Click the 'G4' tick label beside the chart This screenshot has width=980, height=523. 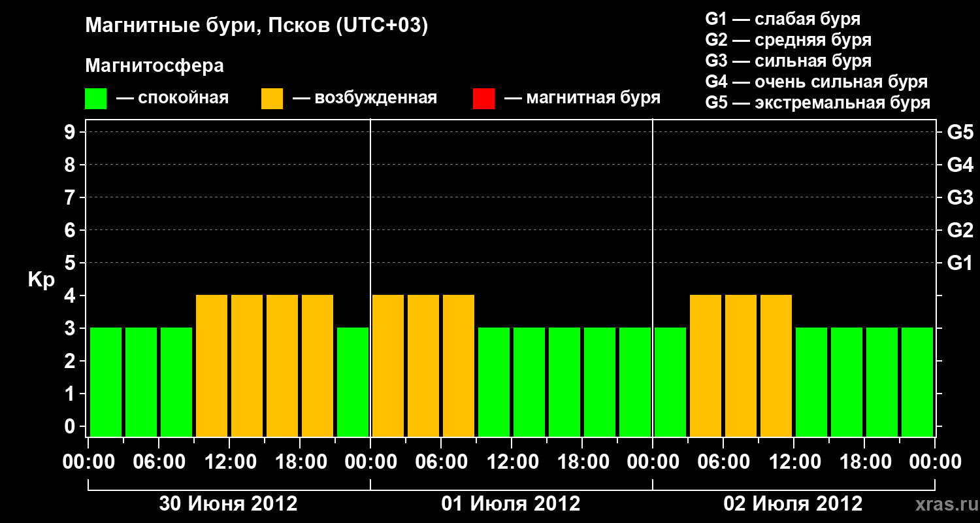(960, 165)
